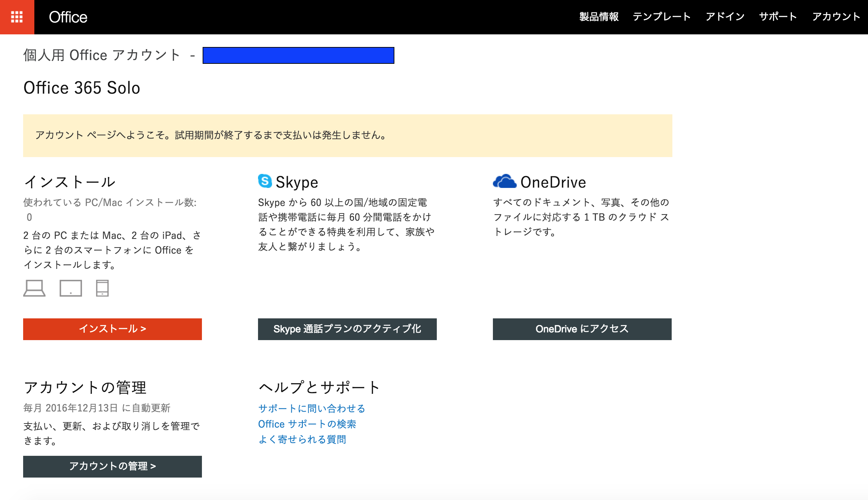Go to the アカウント menu item

tap(836, 16)
